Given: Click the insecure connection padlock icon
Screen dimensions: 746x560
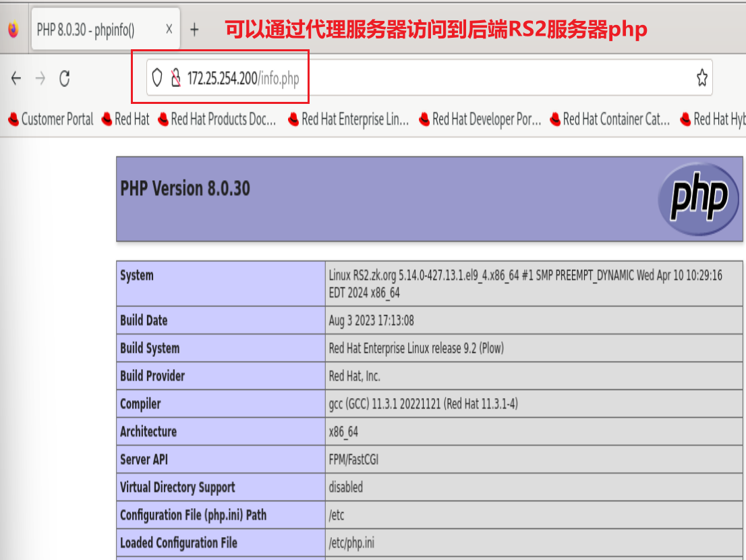Looking at the screenshot, I should (x=175, y=78).
